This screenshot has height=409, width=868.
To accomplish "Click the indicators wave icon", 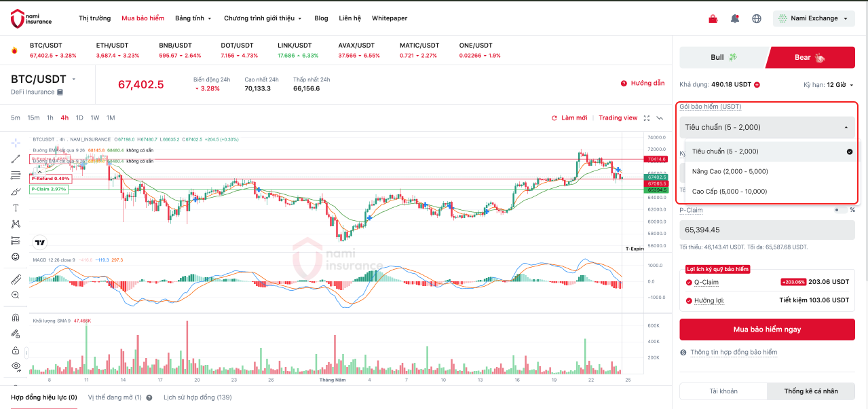I will [660, 118].
